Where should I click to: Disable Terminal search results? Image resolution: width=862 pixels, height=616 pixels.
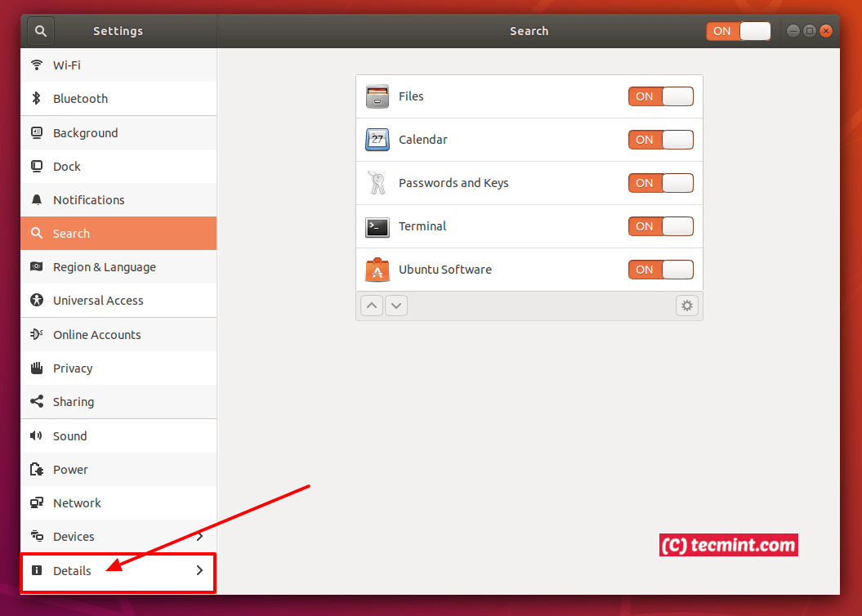tap(660, 226)
